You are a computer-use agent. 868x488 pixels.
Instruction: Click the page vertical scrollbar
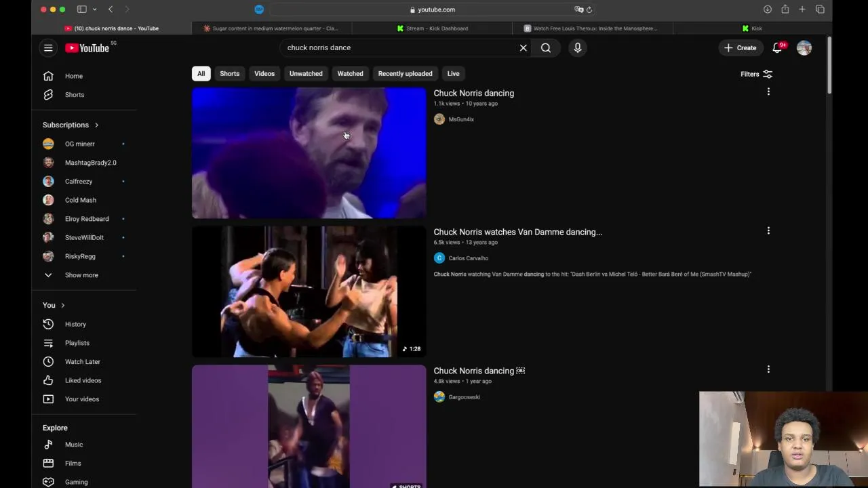point(829,64)
